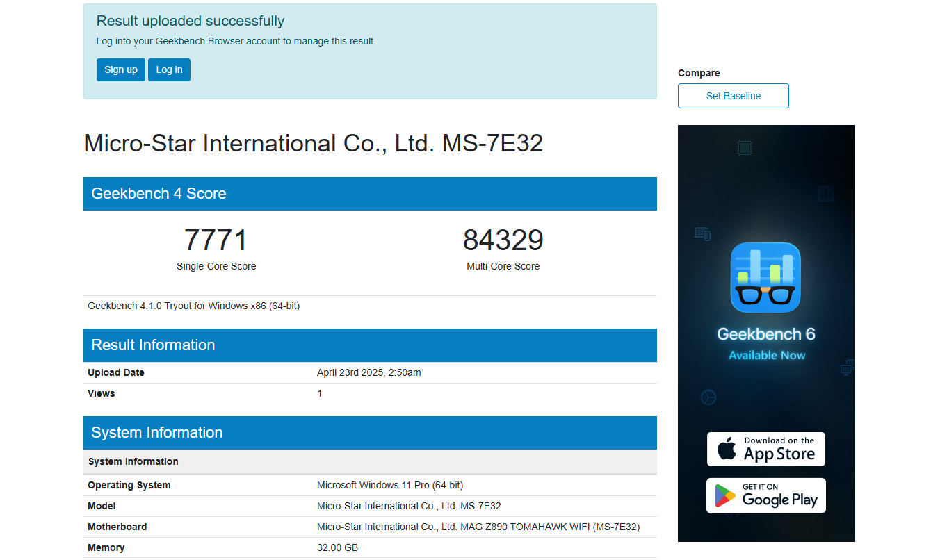Click the Compare heading
The width and height of the screenshot is (940, 560).
pyautogui.click(x=699, y=73)
